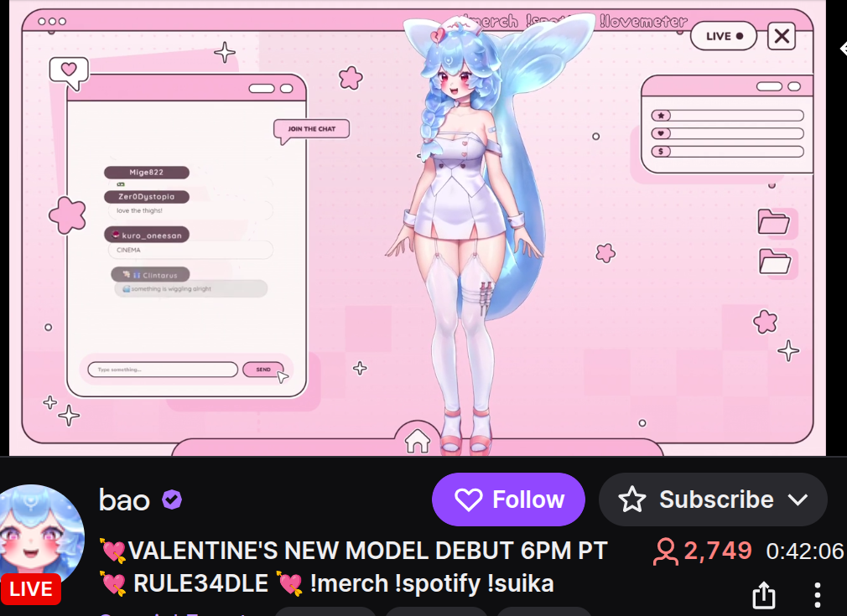Click the lower folder icon in overlay

tap(775, 261)
